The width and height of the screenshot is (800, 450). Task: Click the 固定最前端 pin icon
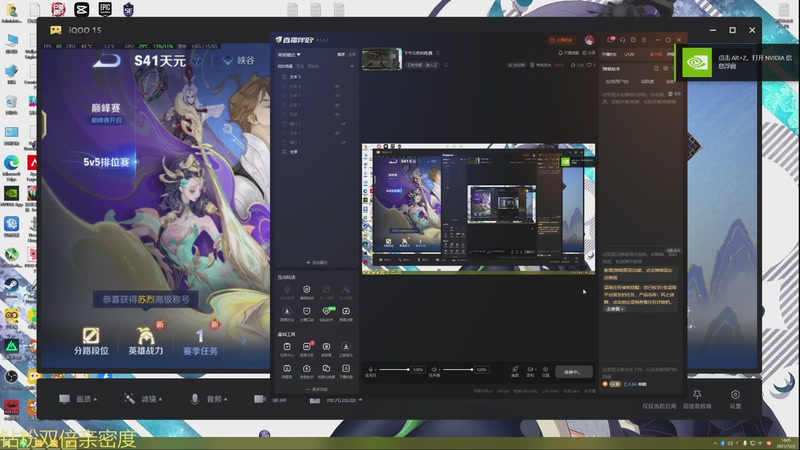(x=696, y=394)
